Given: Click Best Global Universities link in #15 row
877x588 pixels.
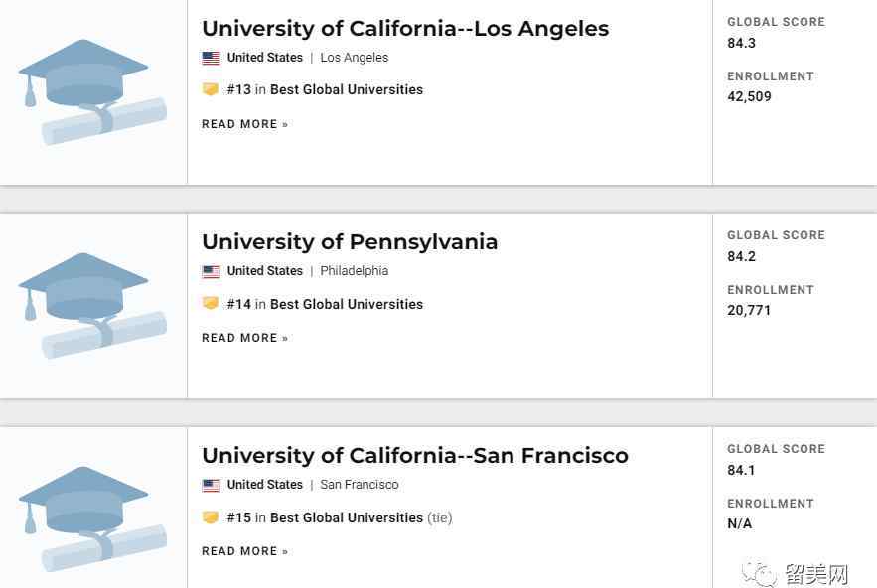Looking at the screenshot, I should pyautogui.click(x=347, y=517).
